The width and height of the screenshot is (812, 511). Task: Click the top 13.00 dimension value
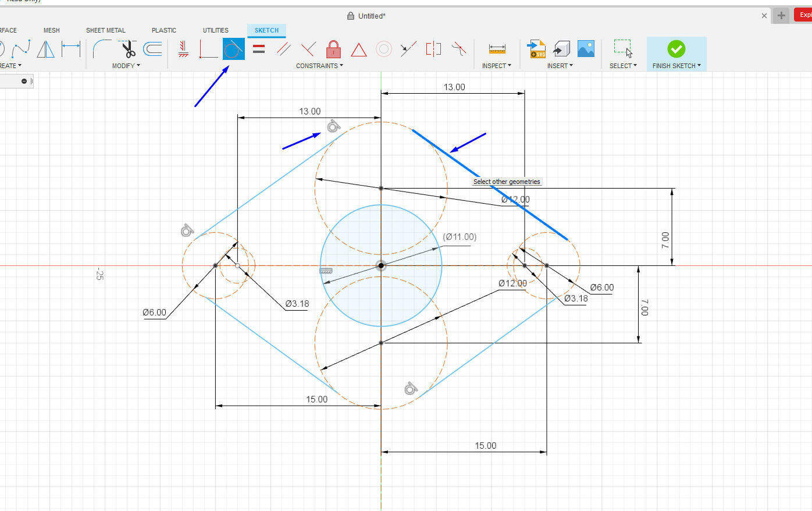(x=454, y=87)
